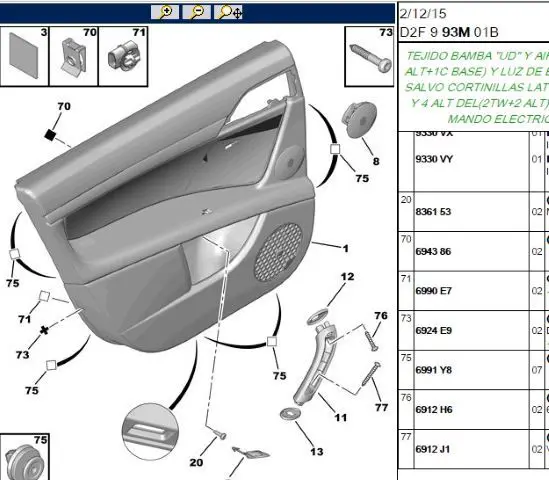
Task: Click the zoom out magnifier icon
Action: (x=196, y=12)
